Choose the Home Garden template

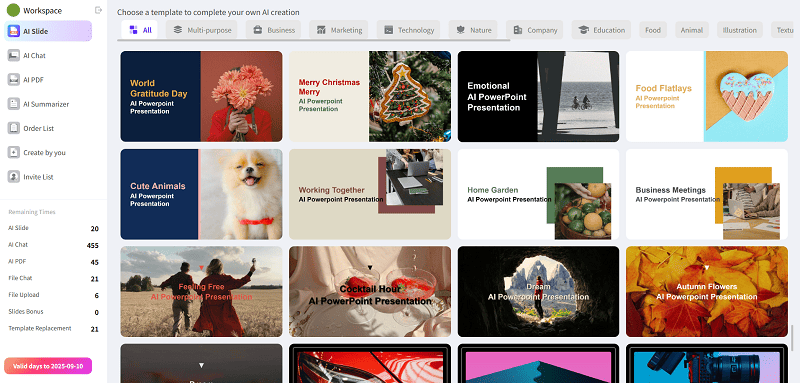point(538,194)
